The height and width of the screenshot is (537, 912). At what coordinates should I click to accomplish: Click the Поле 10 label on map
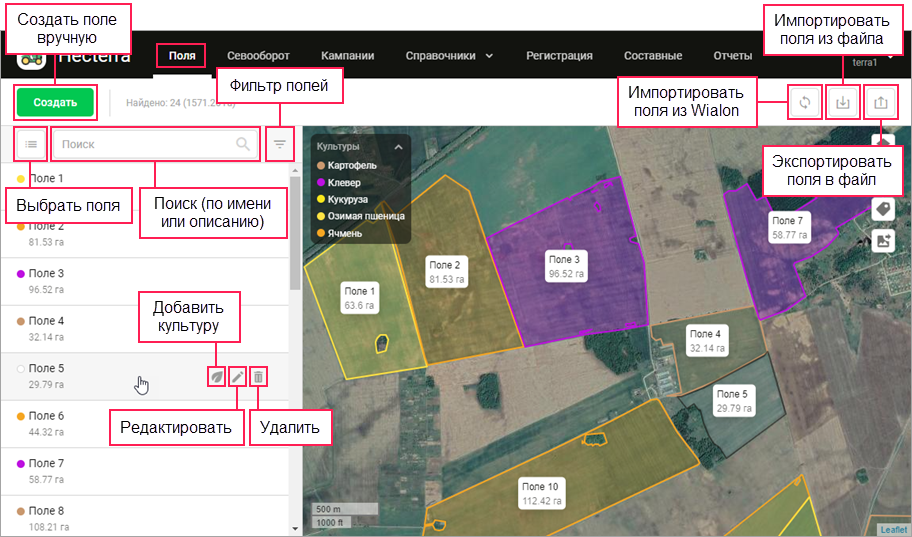pyautogui.click(x=542, y=493)
